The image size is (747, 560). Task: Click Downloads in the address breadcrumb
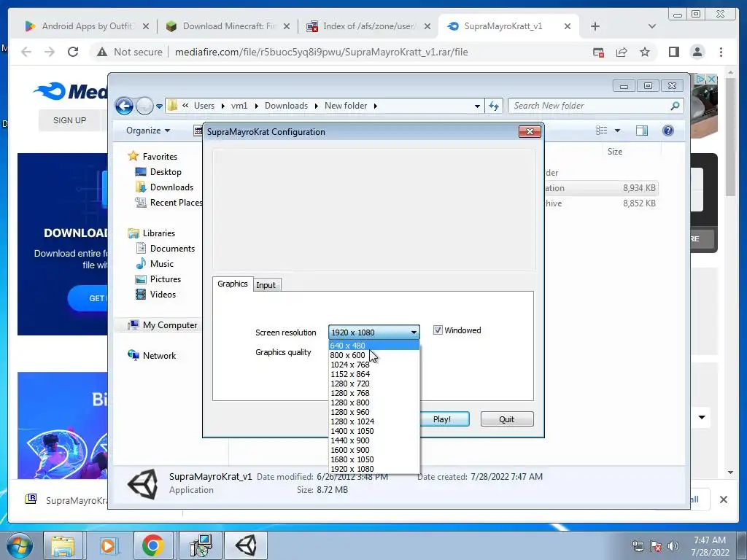(286, 106)
